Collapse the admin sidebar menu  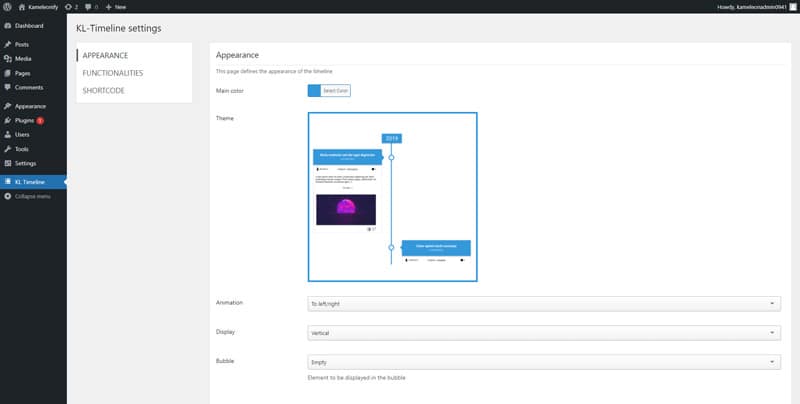coord(32,196)
